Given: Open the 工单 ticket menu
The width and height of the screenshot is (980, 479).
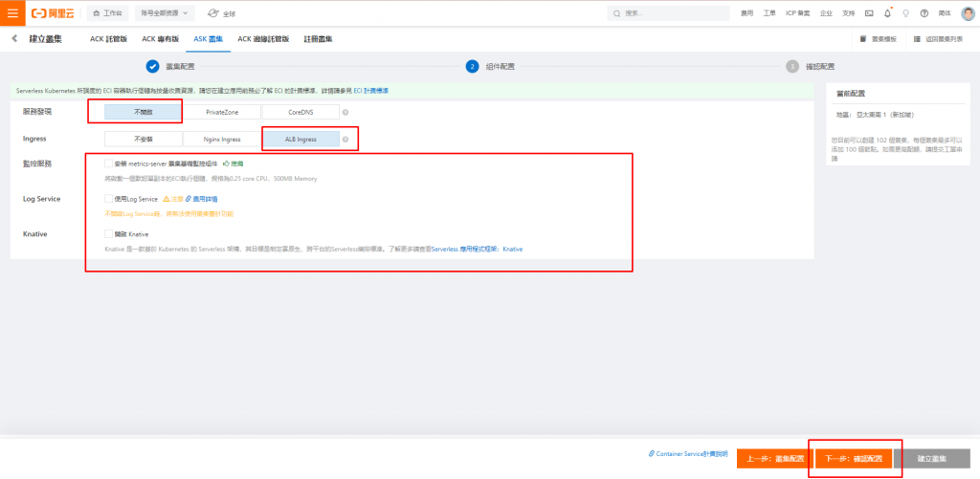Looking at the screenshot, I should pyautogui.click(x=769, y=13).
